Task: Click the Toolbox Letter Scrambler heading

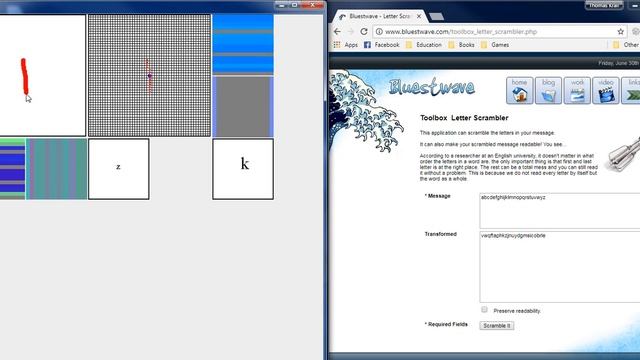Action: [x=464, y=118]
